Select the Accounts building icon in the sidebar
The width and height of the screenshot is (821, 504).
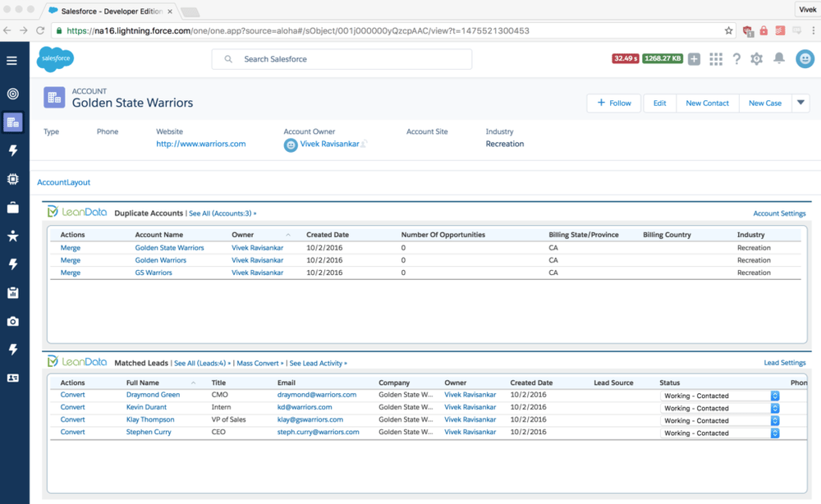coord(12,122)
